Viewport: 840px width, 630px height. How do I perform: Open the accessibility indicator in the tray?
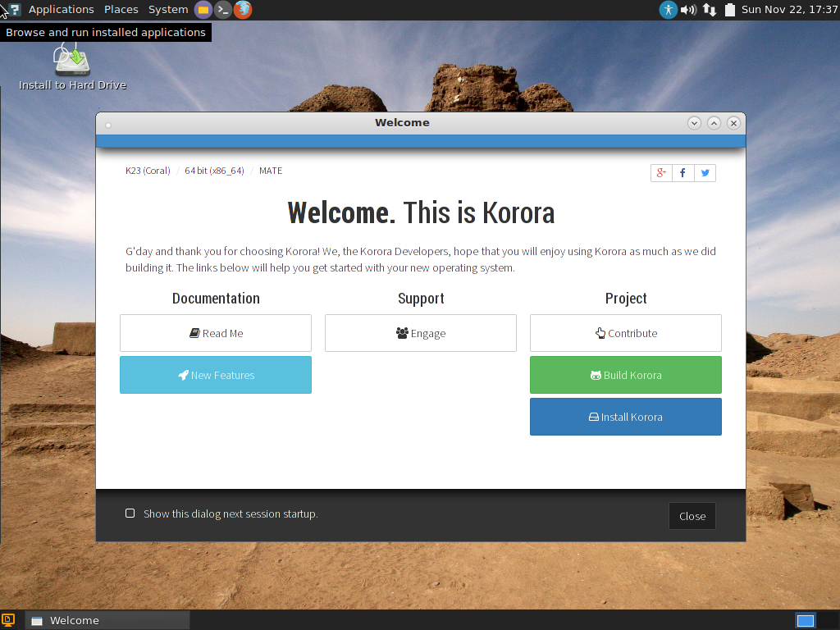tap(668, 10)
